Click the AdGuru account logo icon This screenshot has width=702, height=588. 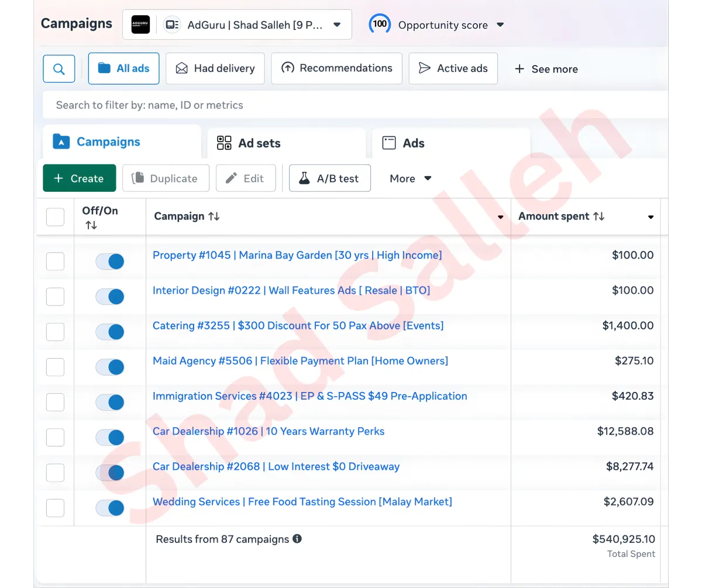click(140, 25)
